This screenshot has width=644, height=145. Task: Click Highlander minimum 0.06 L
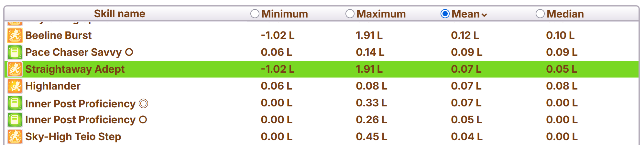[x=276, y=86]
